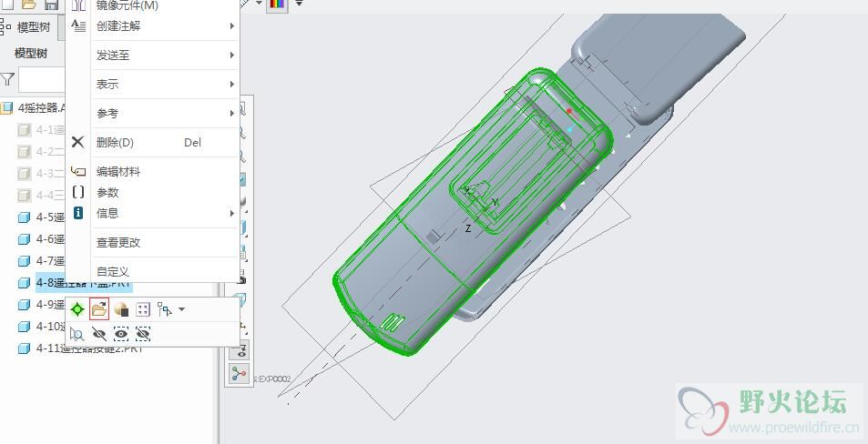Image resolution: width=868 pixels, height=444 pixels.
Task: Select the greyed 4-3 part in tree
Action: pos(50,173)
